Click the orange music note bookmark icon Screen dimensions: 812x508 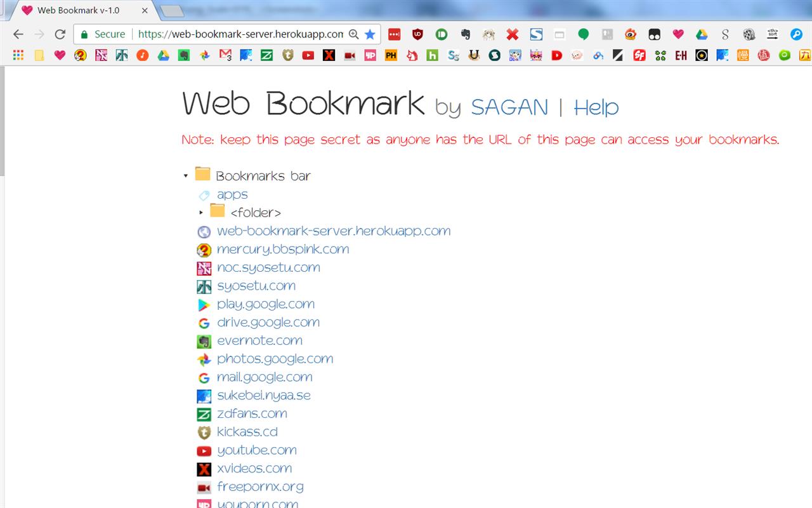(x=142, y=55)
